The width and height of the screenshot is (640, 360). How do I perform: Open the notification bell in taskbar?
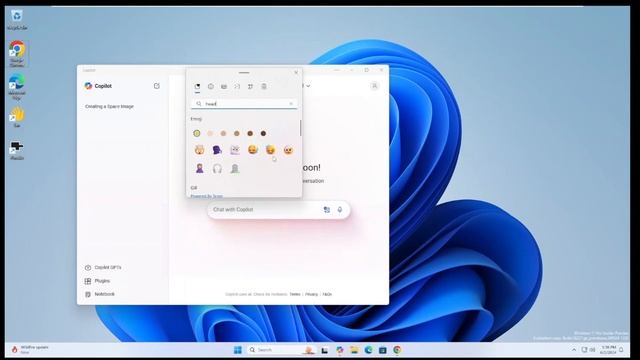point(621,350)
